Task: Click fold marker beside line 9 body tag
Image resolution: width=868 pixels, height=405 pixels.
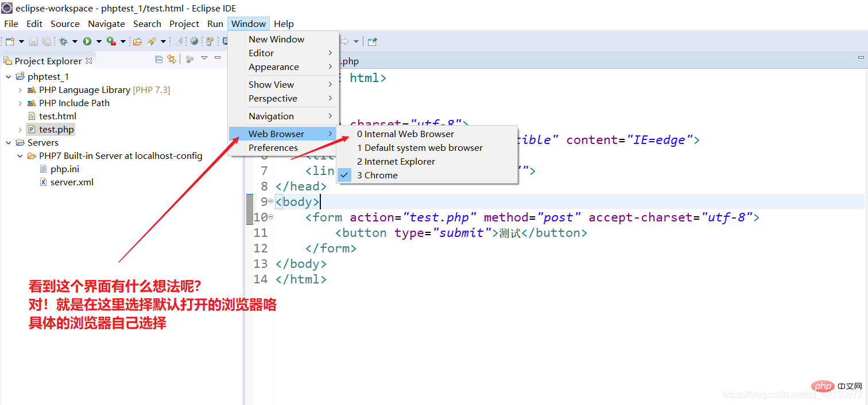Action: tap(270, 201)
